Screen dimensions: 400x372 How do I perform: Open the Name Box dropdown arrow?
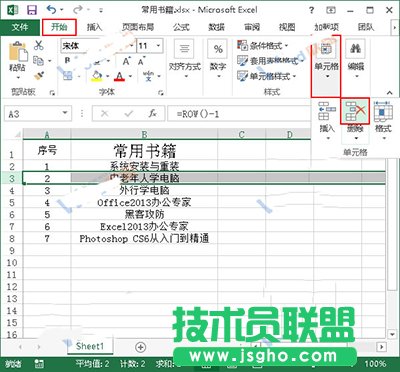[x=65, y=113]
